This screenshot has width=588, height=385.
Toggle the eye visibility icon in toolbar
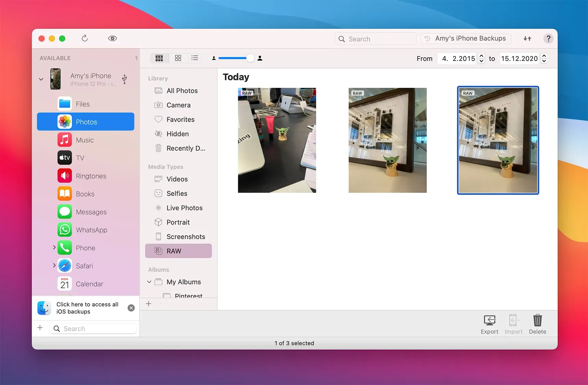pos(112,38)
